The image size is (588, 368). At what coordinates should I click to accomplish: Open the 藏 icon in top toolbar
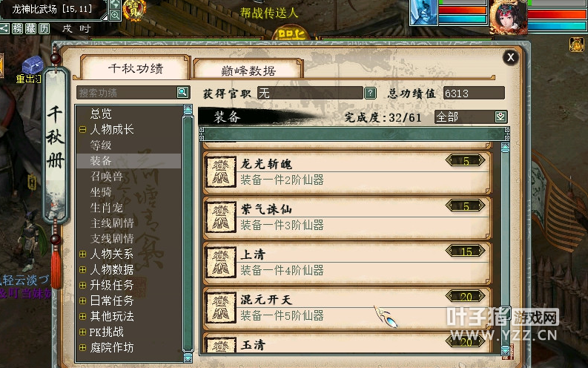[x=30, y=28]
